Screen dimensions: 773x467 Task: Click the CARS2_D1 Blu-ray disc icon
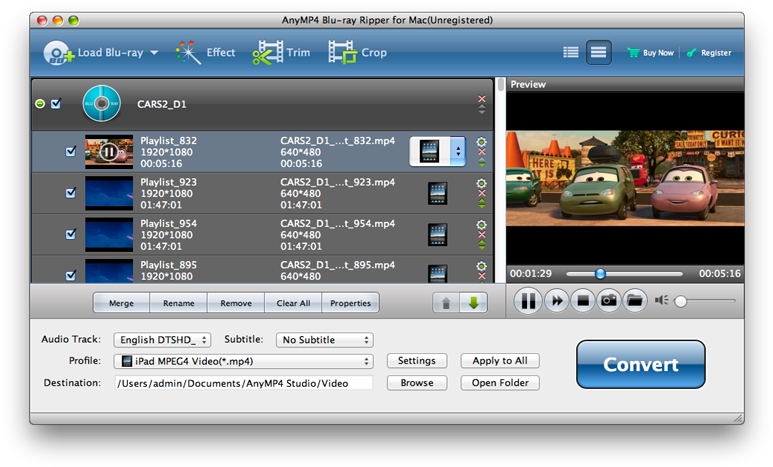pyautogui.click(x=102, y=104)
